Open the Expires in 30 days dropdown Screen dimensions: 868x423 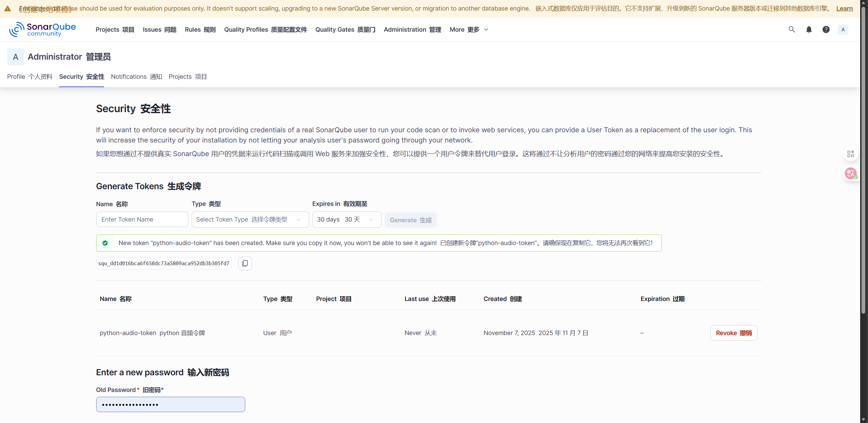point(346,220)
